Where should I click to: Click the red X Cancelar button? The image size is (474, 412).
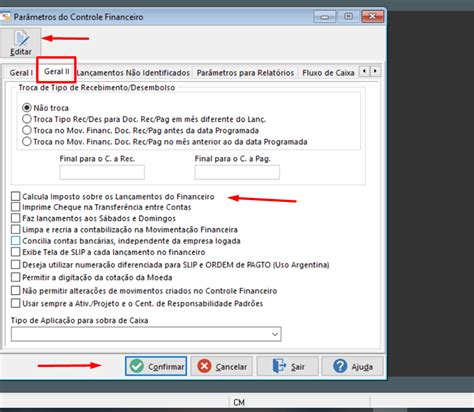click(222, 366)
